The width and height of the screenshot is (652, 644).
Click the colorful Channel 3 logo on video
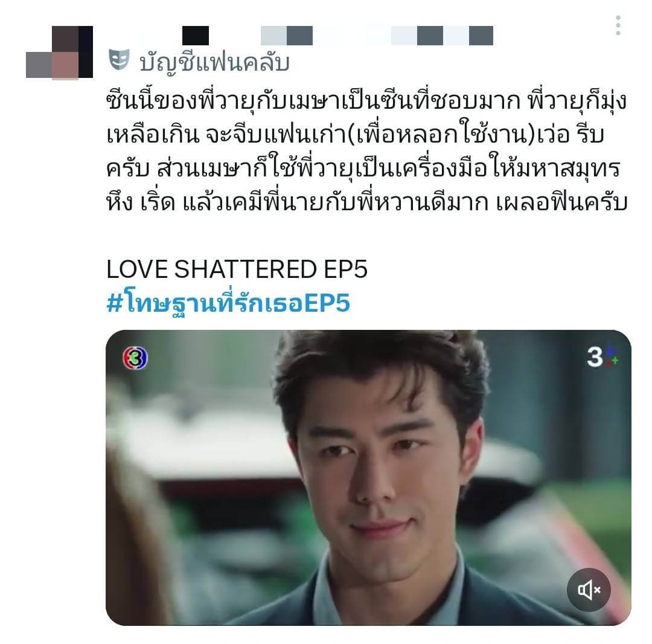click(135, 358)
